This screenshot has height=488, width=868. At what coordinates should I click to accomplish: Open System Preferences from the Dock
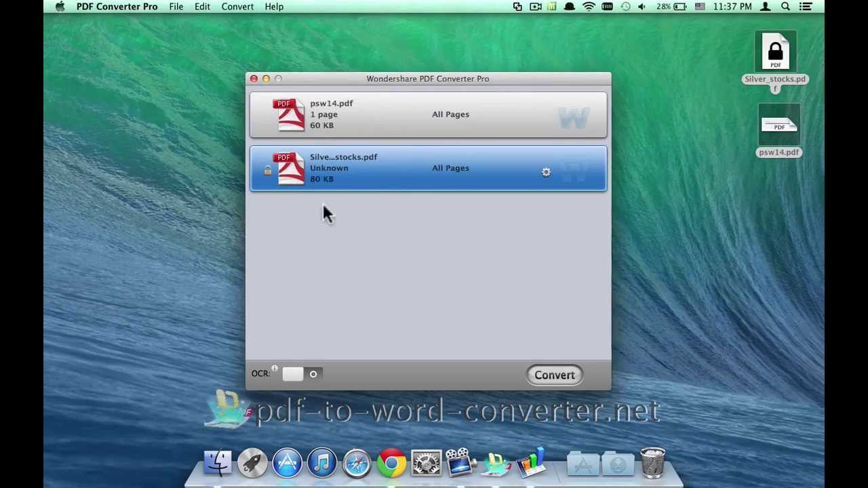click(426, 464)
